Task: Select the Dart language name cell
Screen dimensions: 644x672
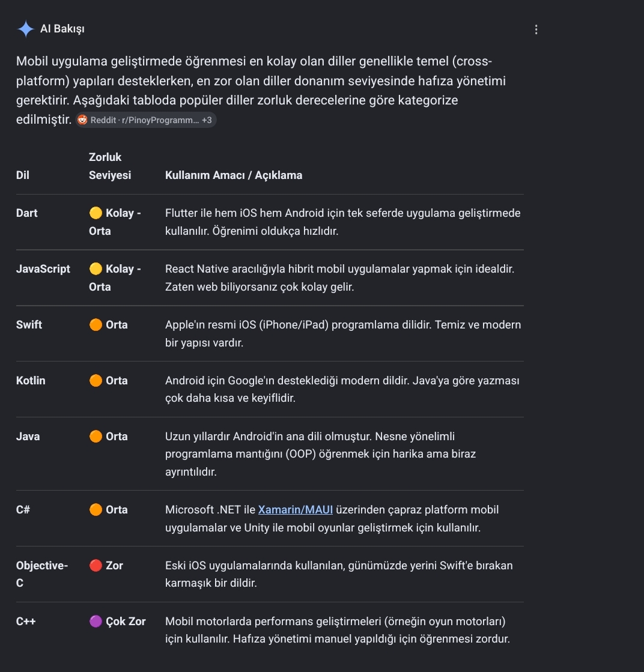Action: coord(26,213)
